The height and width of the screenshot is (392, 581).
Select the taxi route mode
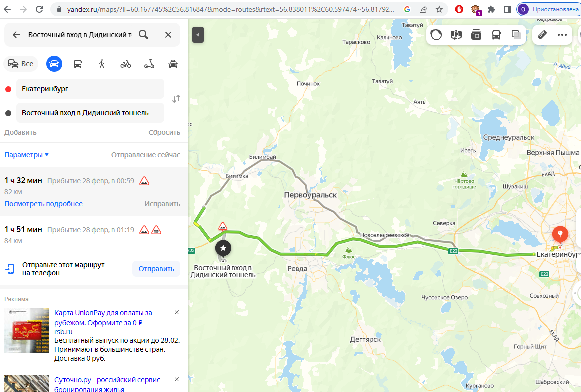point(173,64)
